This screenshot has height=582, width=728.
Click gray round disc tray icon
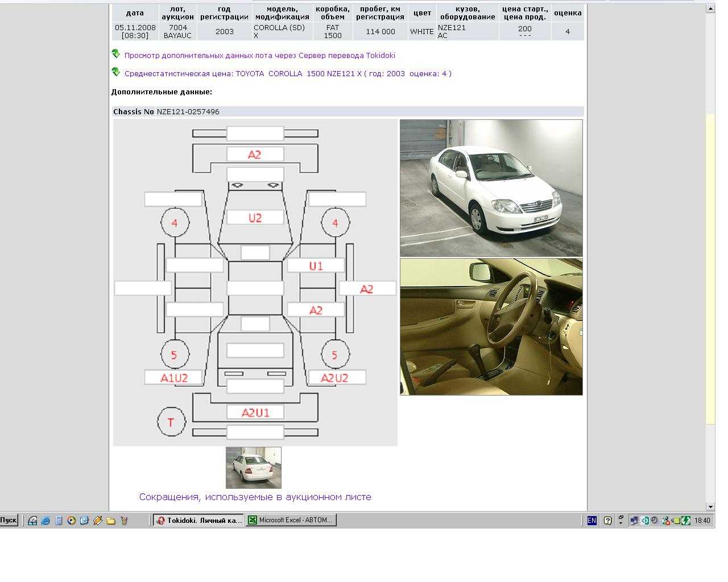655,520
